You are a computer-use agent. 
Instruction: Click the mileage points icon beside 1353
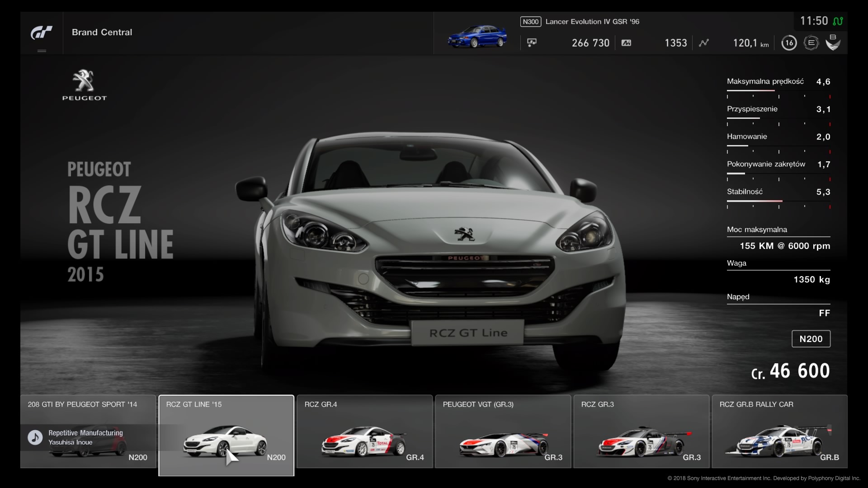(626, 43)
